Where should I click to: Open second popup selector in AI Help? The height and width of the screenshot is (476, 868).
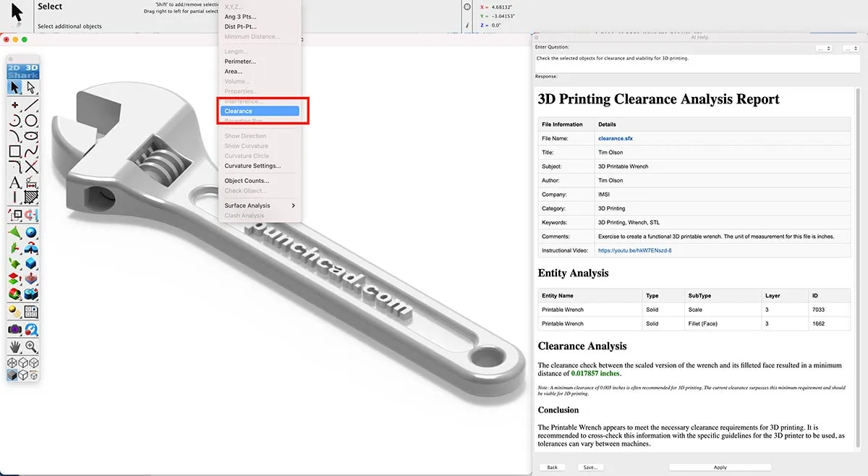851,48
